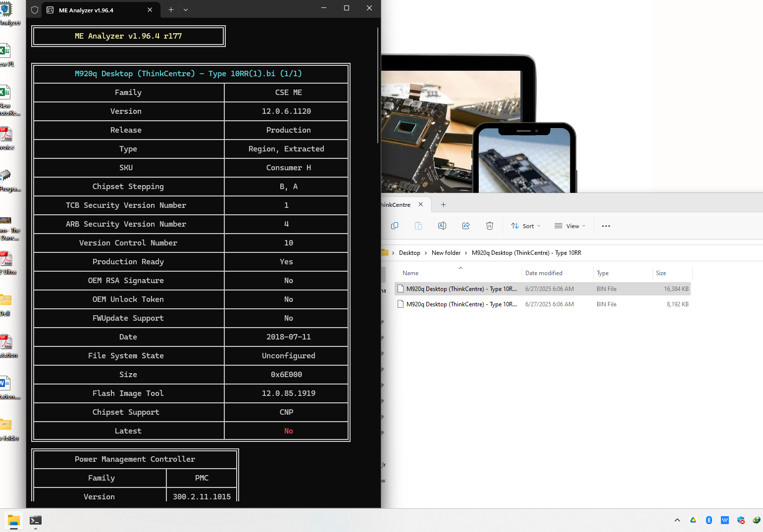Open Terminal from the taskbar

36,520
